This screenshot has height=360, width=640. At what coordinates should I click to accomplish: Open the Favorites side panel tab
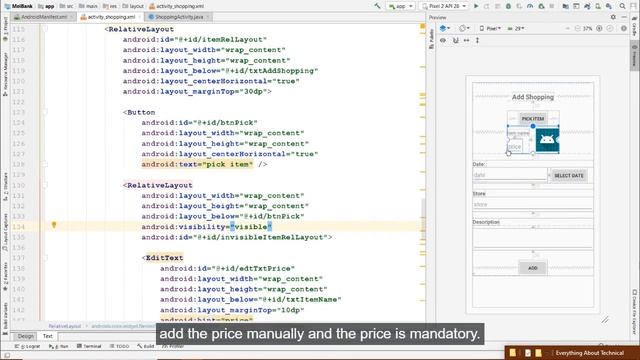coord(5,277)
